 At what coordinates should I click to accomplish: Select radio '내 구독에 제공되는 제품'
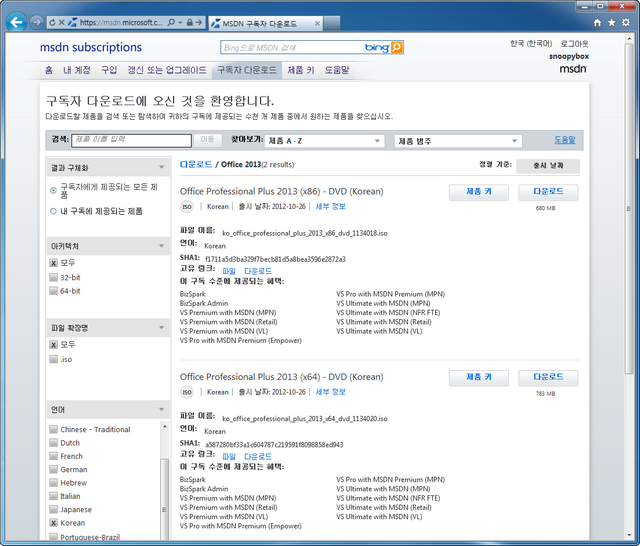(53, 211)
